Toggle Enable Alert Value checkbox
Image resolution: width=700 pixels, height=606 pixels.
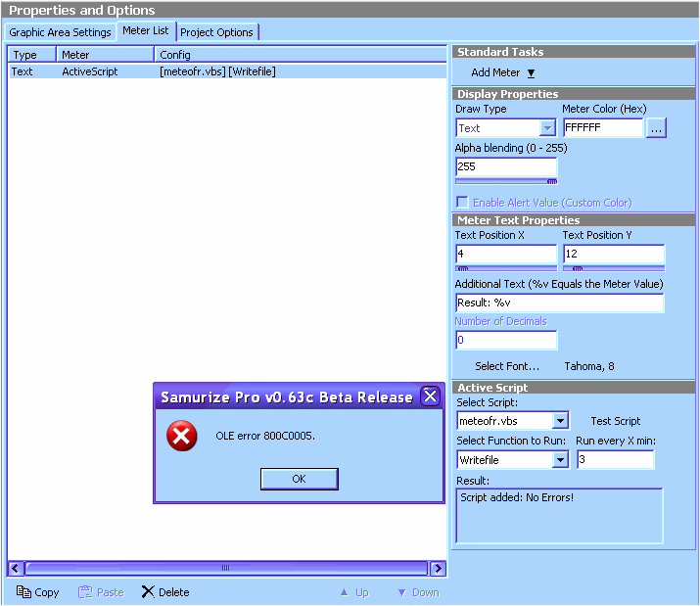[462, 202]
